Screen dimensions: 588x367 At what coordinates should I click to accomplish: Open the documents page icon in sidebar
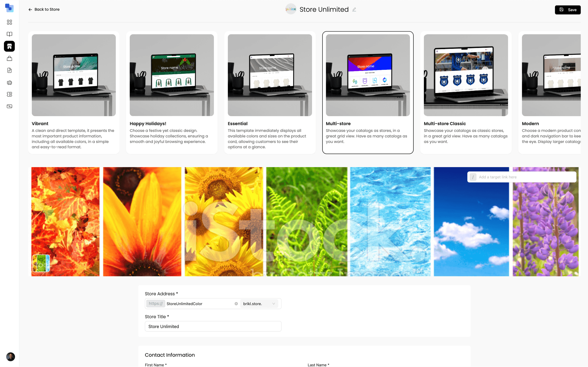(x=9, y=70)
